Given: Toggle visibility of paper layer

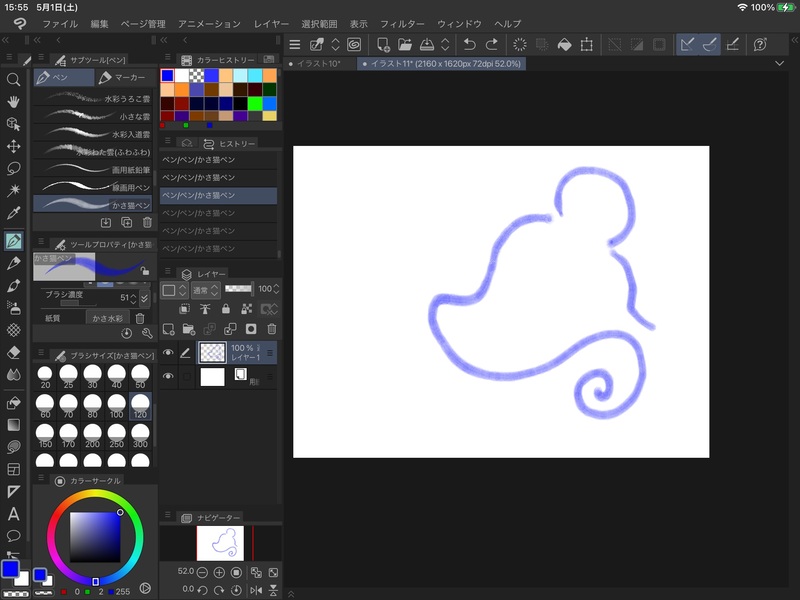Looking at the screenshot, I should pyautogui.click(x=168, y=377).
